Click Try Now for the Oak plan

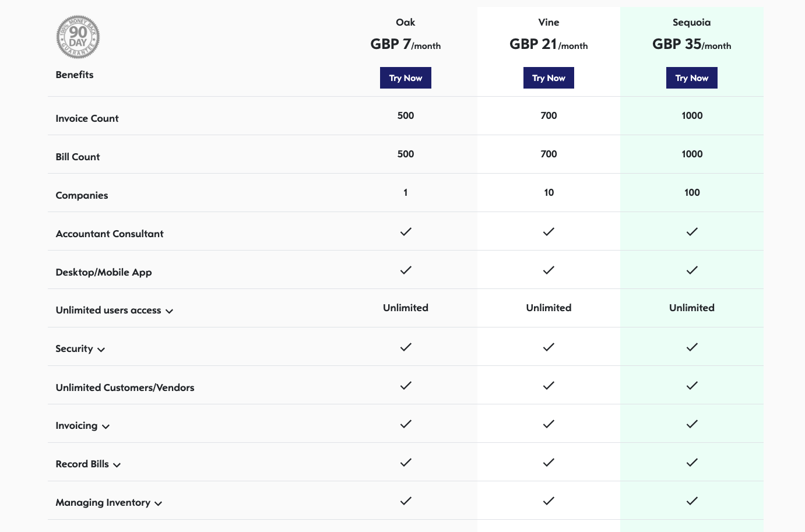click(x=406, y=77)
